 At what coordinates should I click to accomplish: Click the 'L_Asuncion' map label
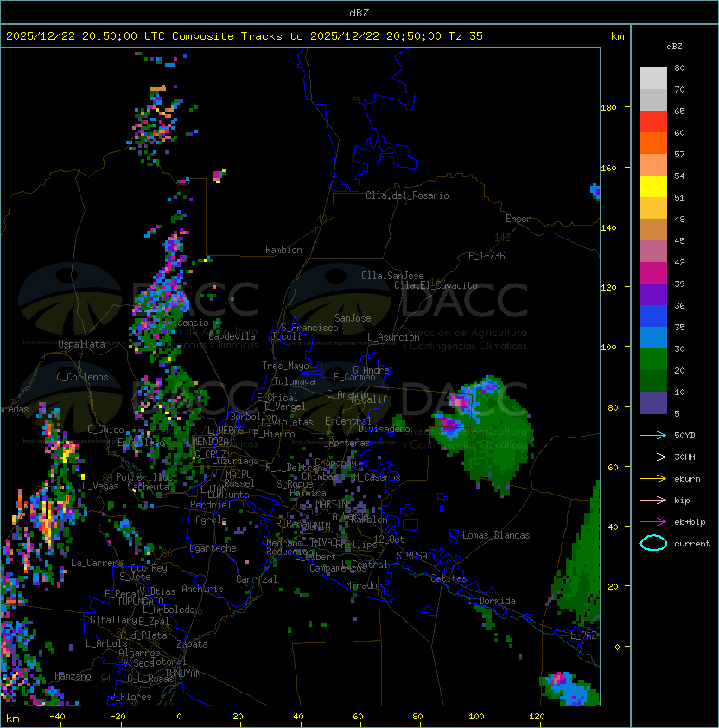click(393, 337)
